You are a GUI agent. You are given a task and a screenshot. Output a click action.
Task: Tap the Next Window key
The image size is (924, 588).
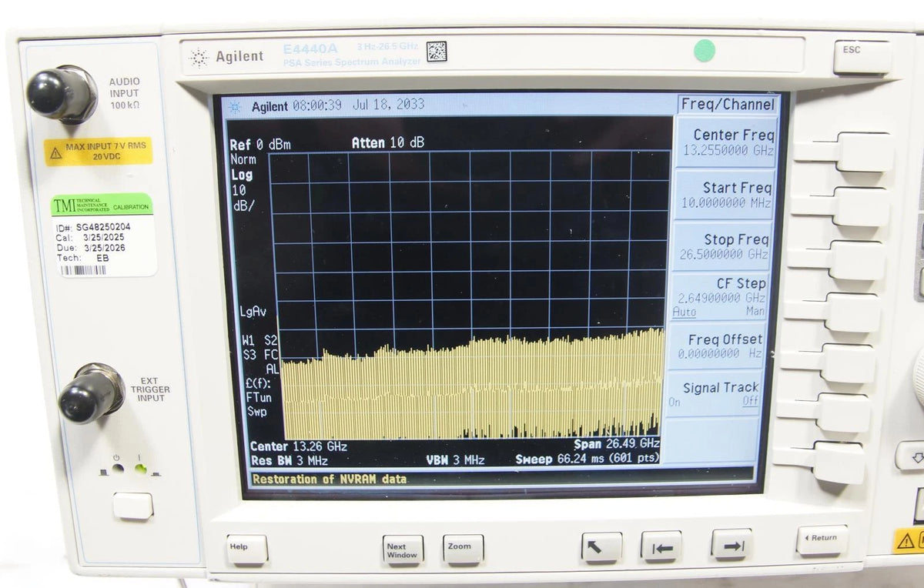tap(403, 550)
